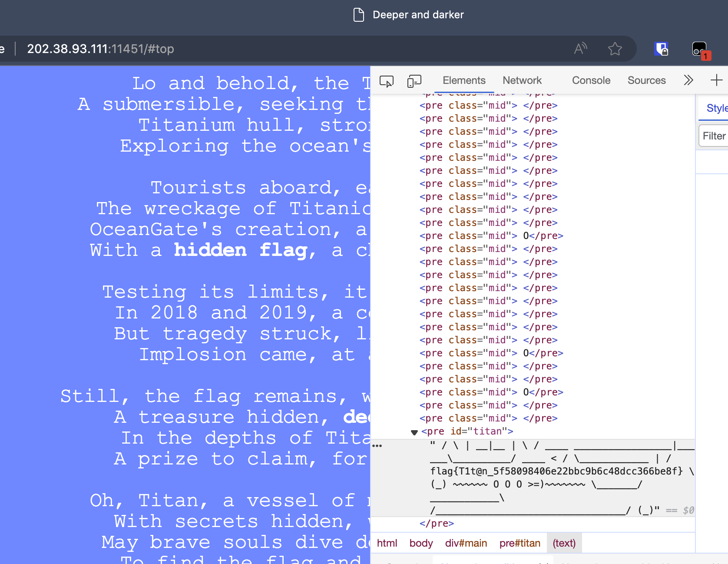
Task: Click the favorites star icon
Action: coord(615,49)
